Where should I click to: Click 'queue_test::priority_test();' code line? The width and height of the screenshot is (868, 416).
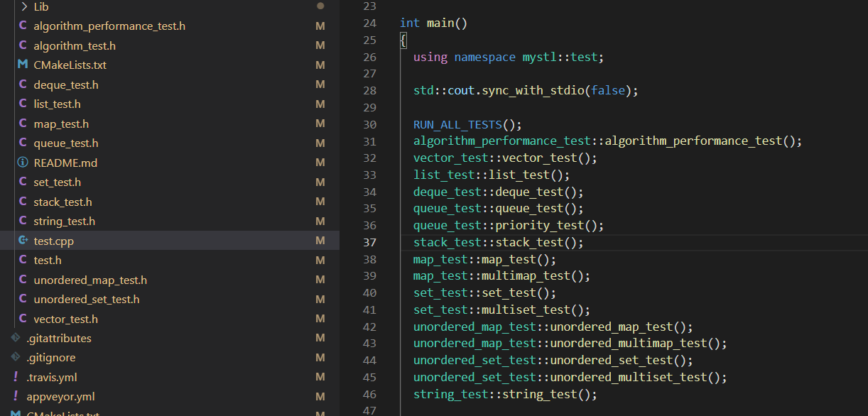(509, 226)
